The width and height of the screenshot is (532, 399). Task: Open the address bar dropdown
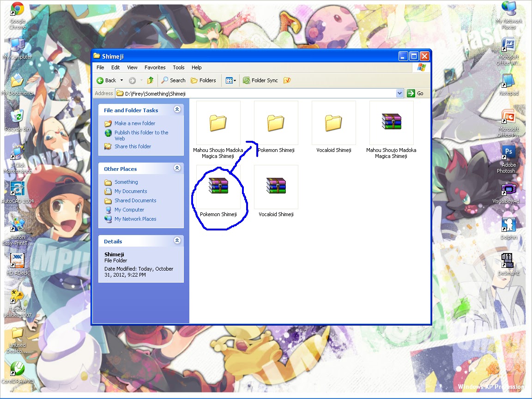coord(399,93)
